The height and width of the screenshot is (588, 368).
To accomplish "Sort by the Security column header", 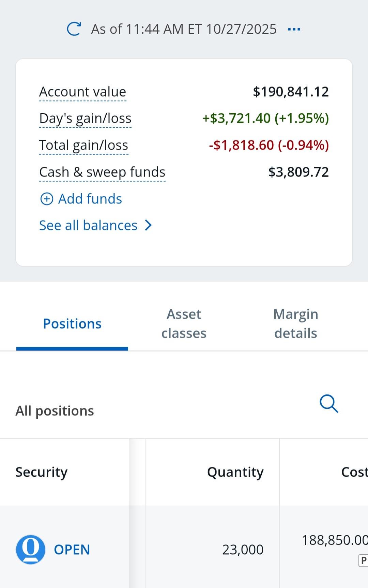I will tap(42, 472).
